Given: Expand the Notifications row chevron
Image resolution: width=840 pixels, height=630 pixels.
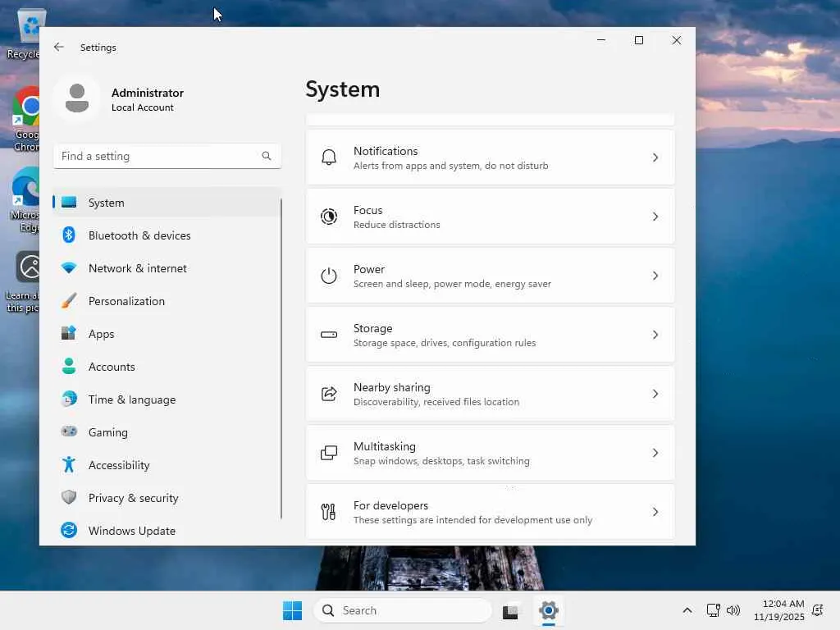Looking at the screenshot, I should point(655,157).
